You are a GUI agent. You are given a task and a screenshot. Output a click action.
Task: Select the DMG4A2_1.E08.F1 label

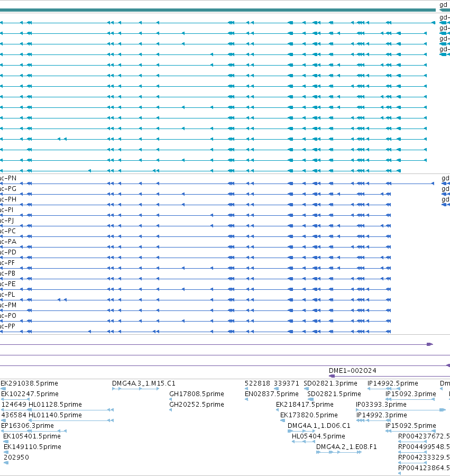coord(346,447)
